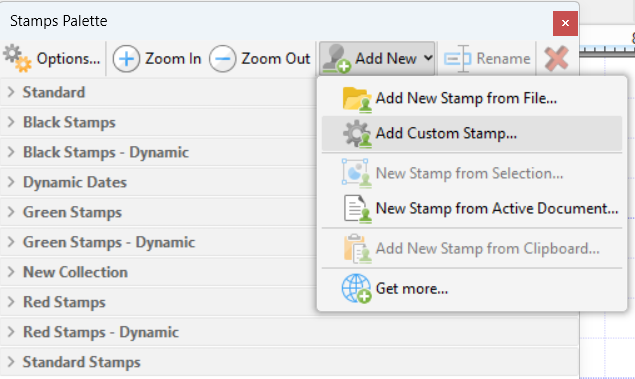This screenshot has height=379, width=635.
Task: Click the folder icon for stamp from file
Action: point(357,99)
